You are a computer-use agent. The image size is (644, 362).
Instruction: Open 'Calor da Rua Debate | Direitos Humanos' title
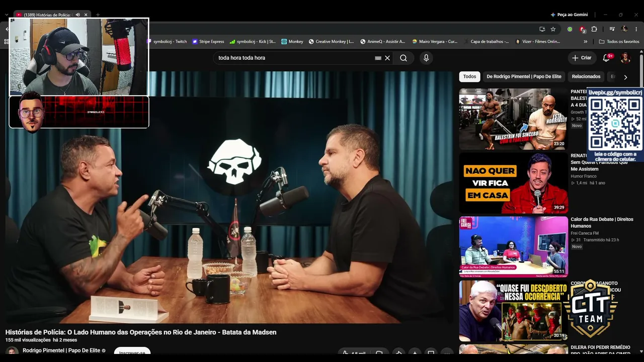click(602, 223)
